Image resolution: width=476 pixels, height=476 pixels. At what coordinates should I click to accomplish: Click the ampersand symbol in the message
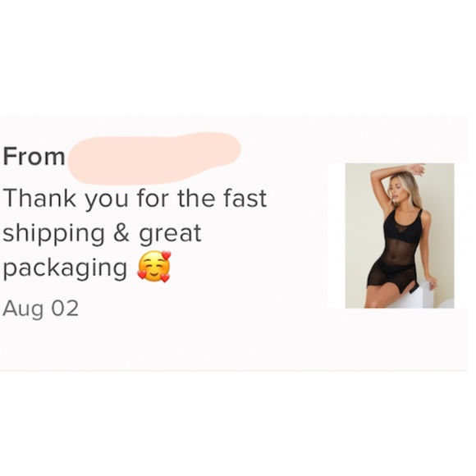(x=121, y=232)
